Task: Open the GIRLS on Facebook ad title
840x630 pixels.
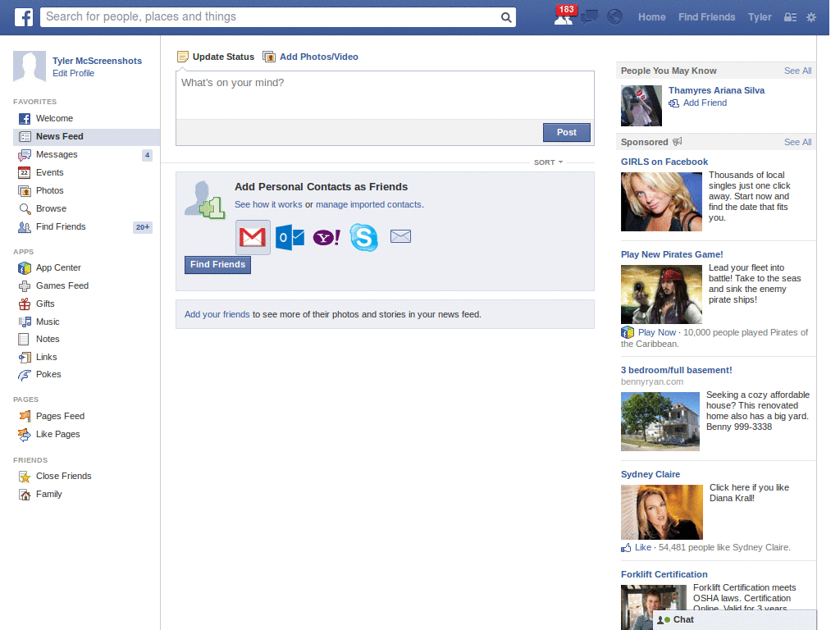Action: (664, 162)
